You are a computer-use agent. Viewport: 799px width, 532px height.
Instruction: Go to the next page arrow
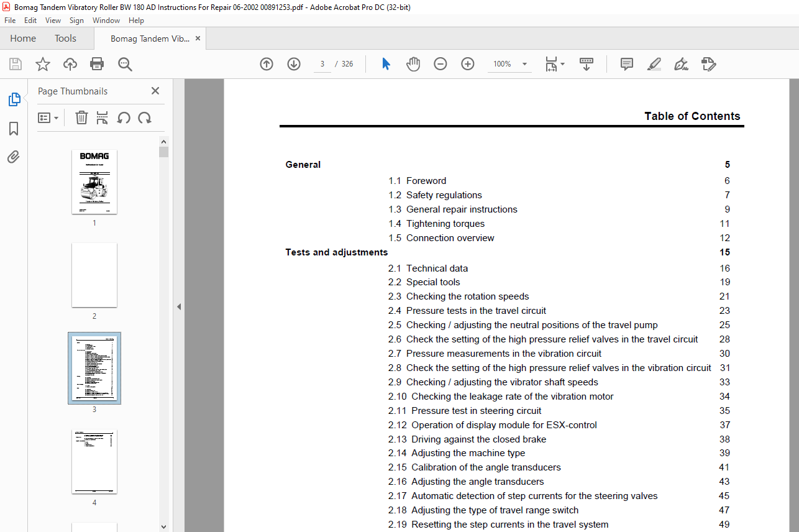click(294, 64)
